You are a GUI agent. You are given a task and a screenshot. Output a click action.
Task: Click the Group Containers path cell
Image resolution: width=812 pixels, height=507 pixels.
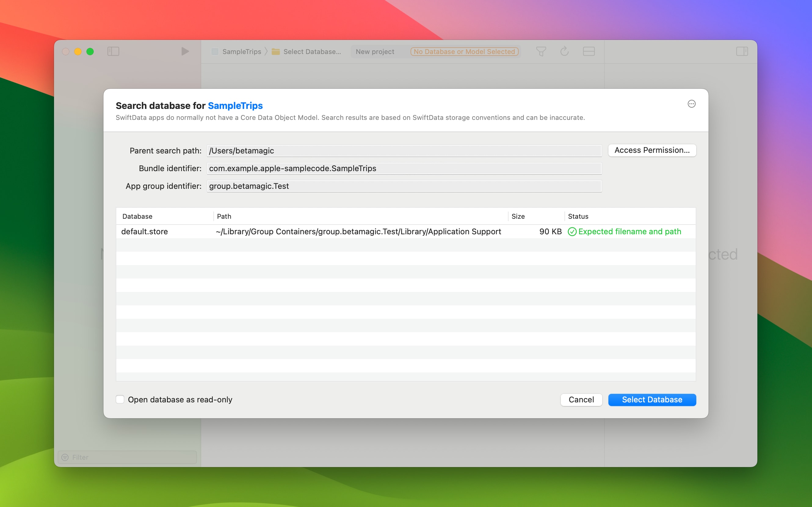[x=358, y=232]
